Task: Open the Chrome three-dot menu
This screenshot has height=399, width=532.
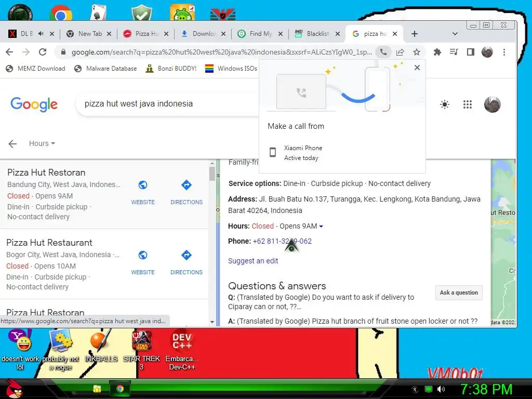Action: click(x=504, y=52)
